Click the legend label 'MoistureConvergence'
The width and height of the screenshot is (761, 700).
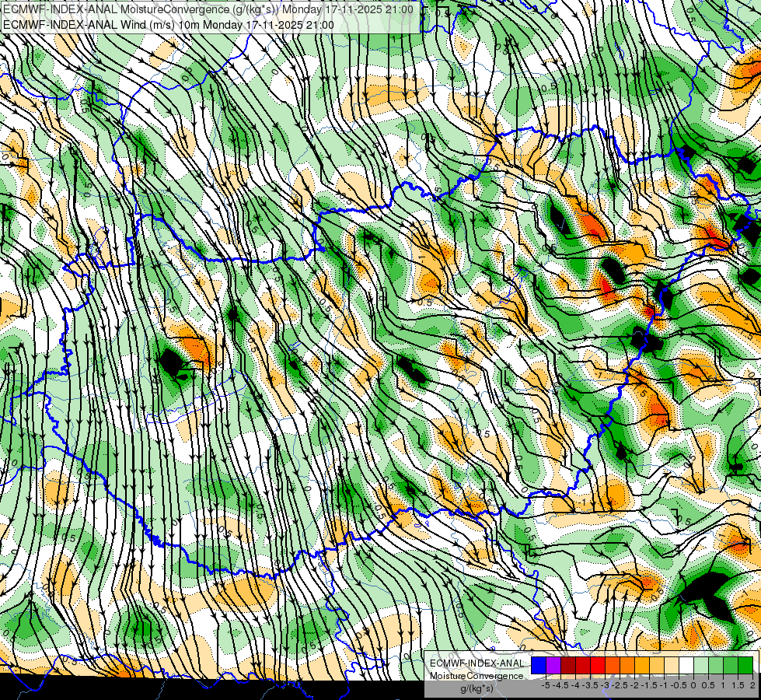tap(476, 676)
